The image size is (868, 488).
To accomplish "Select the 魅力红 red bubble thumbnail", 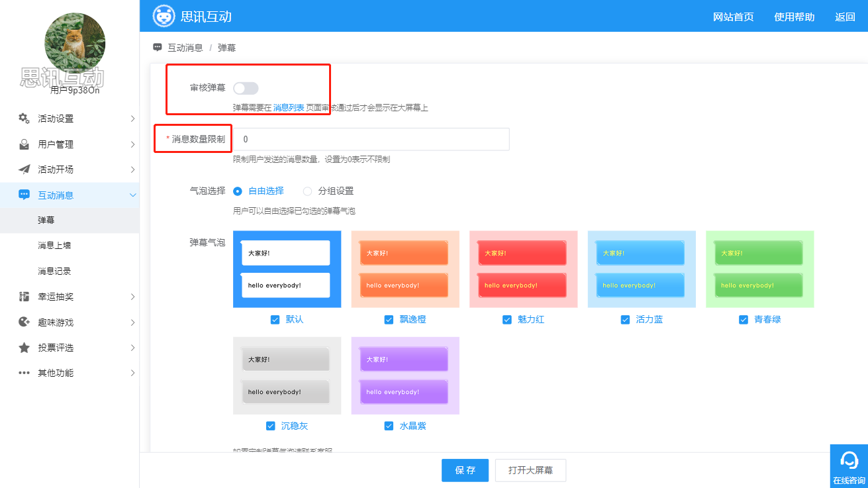I will click(x=523, y=269).
